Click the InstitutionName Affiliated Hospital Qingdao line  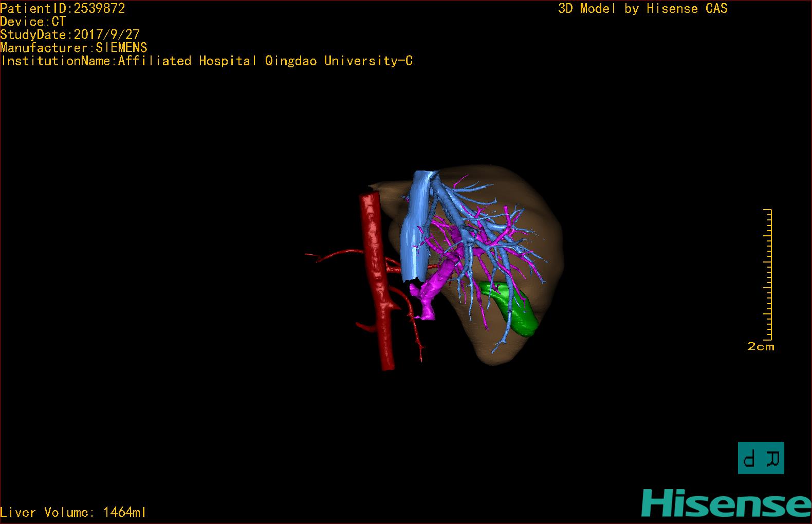[x=207, y=61]
